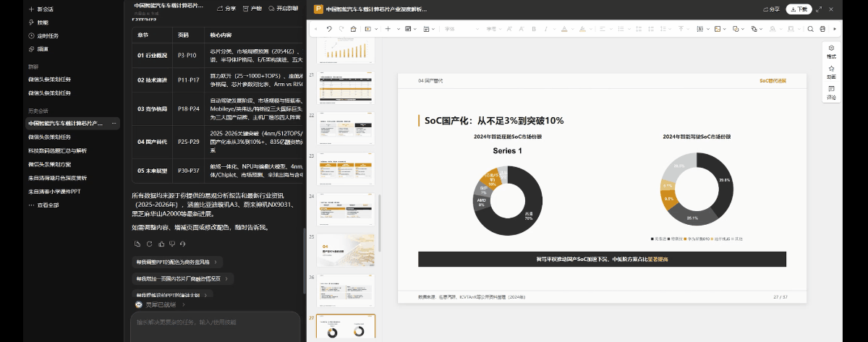868x342 pixels.
Task: Select slide thumbnail 25 section cover
Action: (344, 249)
